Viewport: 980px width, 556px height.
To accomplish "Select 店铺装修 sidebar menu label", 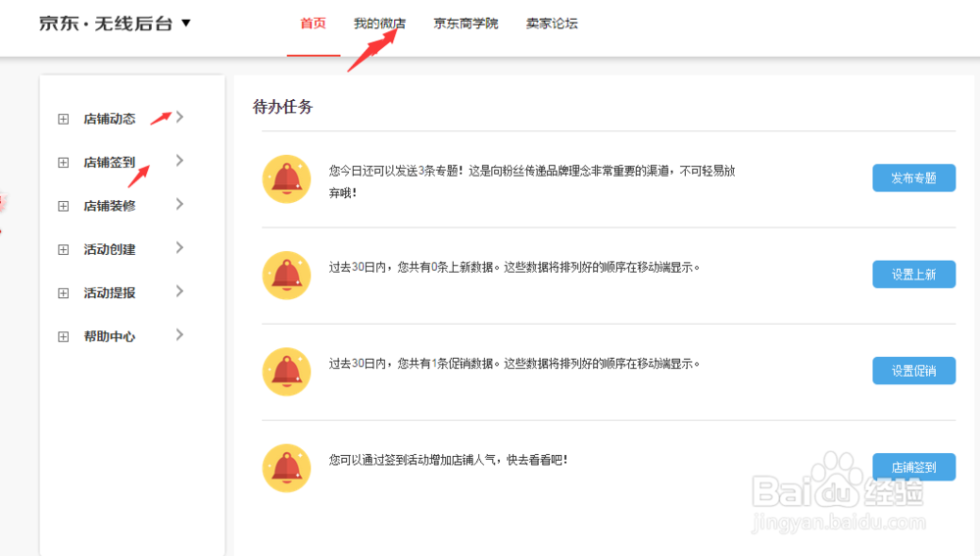I will tap(110, 206).
